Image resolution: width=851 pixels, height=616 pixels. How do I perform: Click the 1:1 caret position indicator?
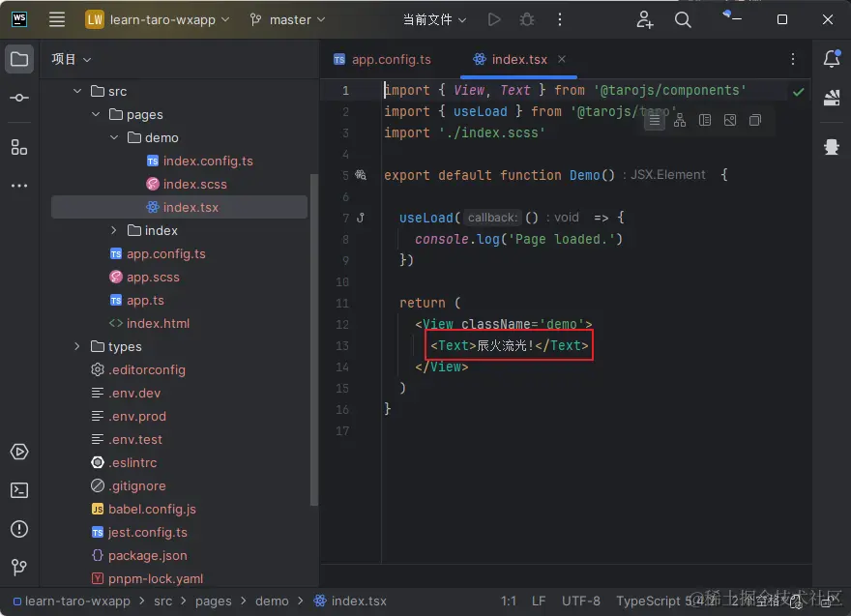coord(508,601)
